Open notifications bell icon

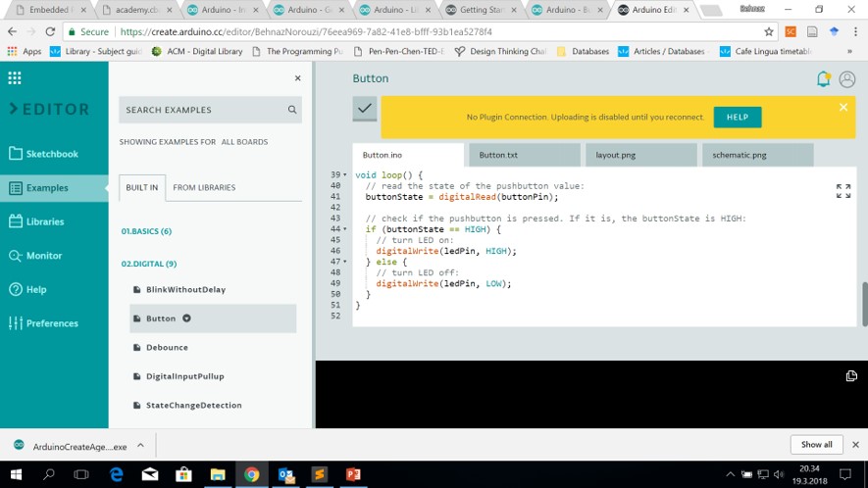[x=824, y=79]
